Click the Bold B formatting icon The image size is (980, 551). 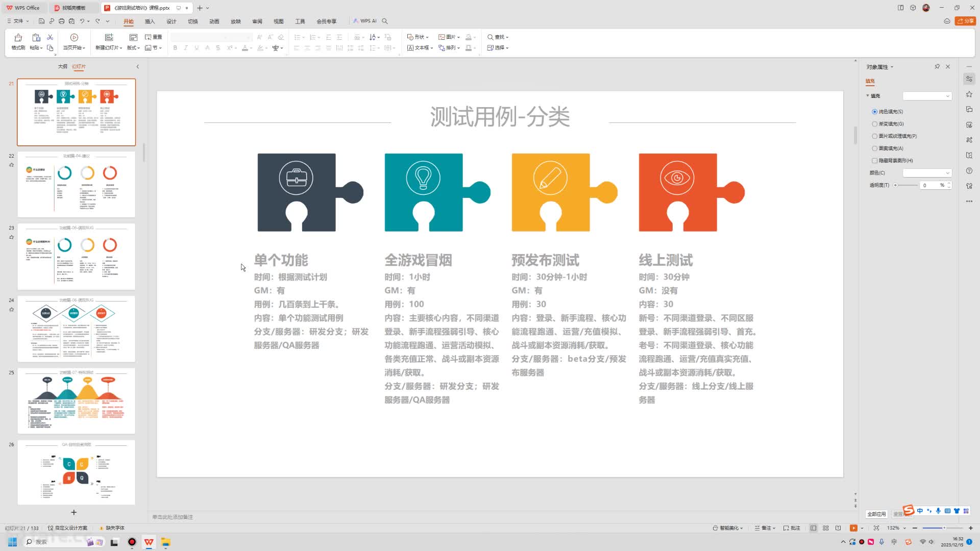pyautogui.click(x=175, y=48)
